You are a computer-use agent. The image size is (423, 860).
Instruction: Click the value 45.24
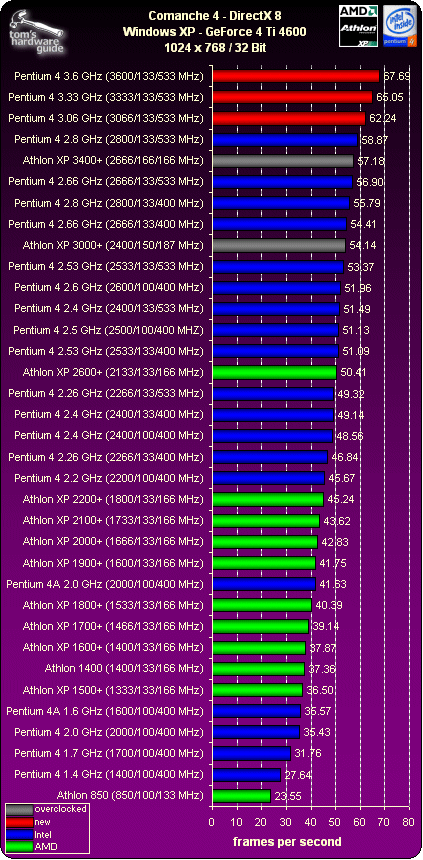(341, 499)
